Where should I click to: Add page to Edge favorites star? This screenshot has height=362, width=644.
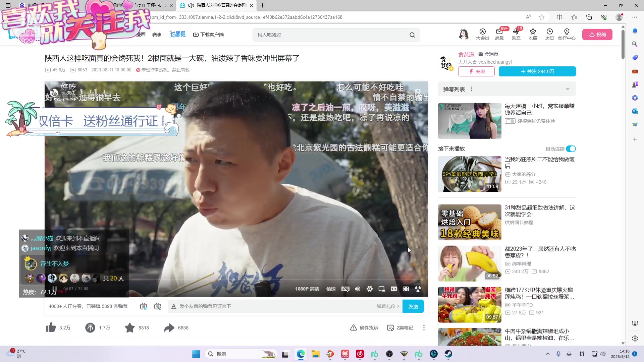[542, 17]
